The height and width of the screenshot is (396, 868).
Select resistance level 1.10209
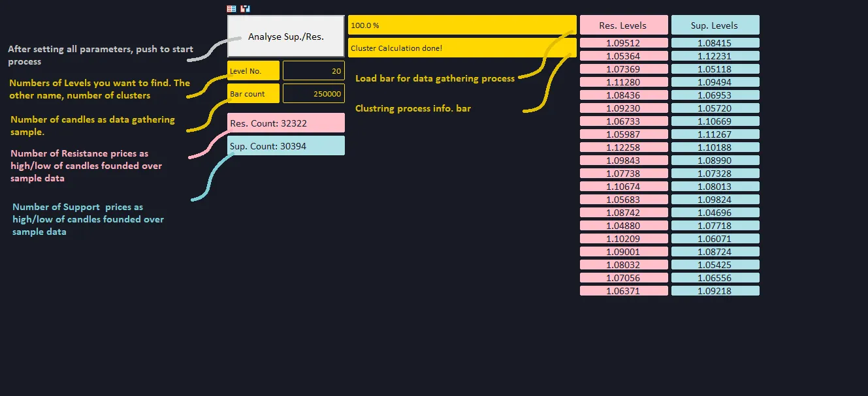(x=623, y=239)
